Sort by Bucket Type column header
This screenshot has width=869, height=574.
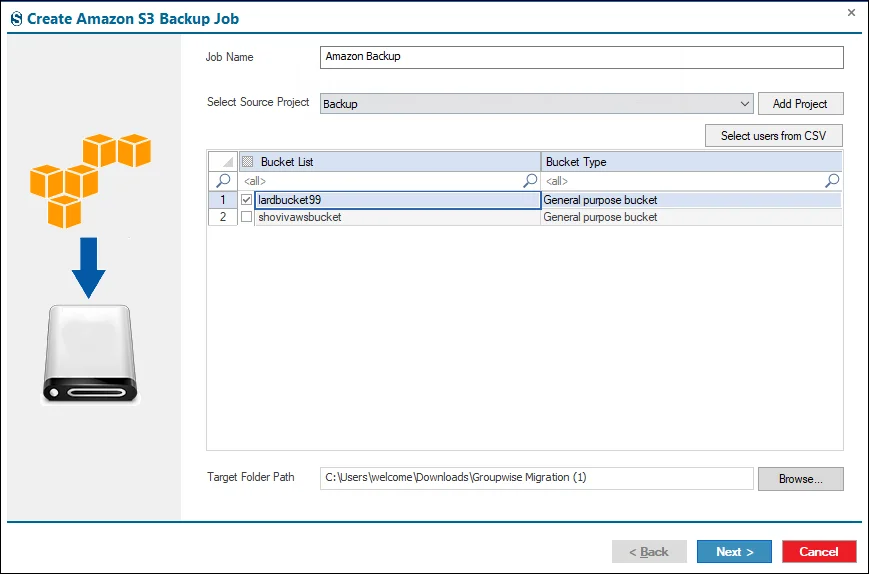pyautogui.click(x=692, y=161)
